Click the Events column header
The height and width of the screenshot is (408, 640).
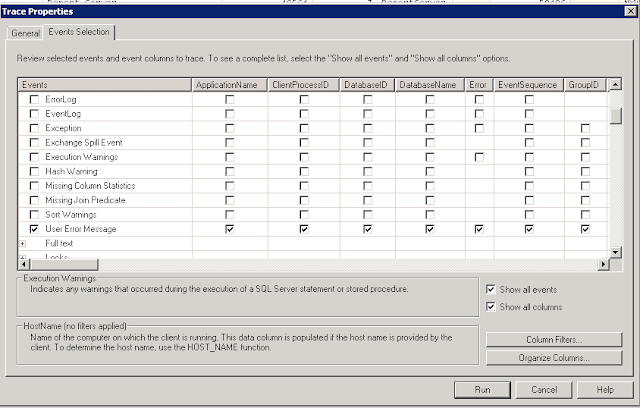pos(105,85)
